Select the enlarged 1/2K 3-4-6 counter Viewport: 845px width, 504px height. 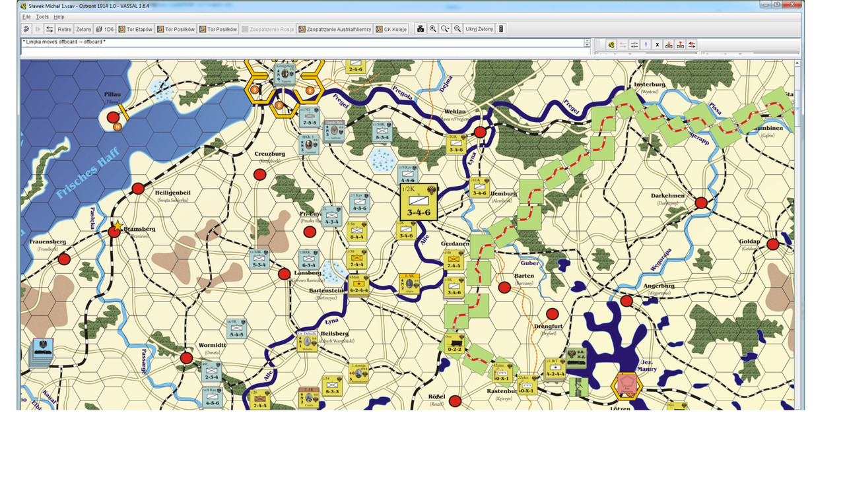[x=419, y=202]
